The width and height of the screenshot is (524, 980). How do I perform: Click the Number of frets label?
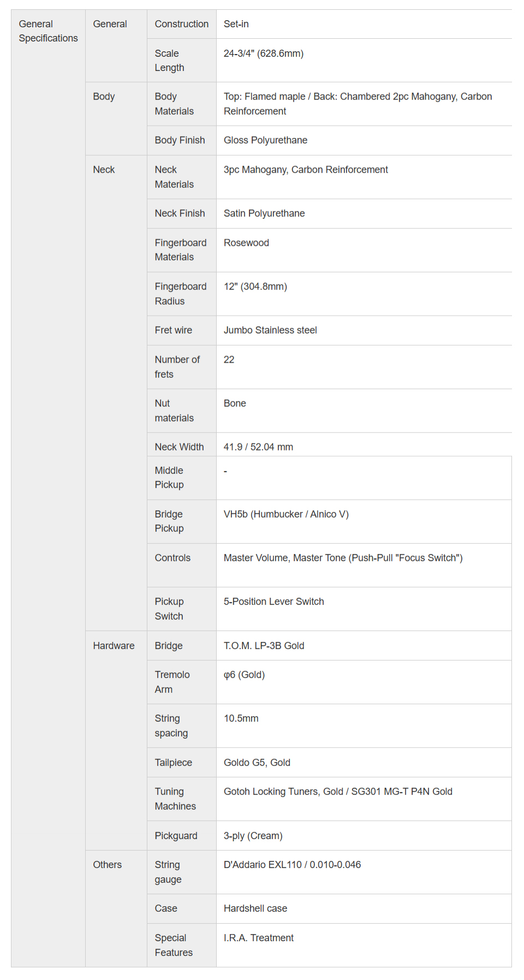click(x=177, y=367)
